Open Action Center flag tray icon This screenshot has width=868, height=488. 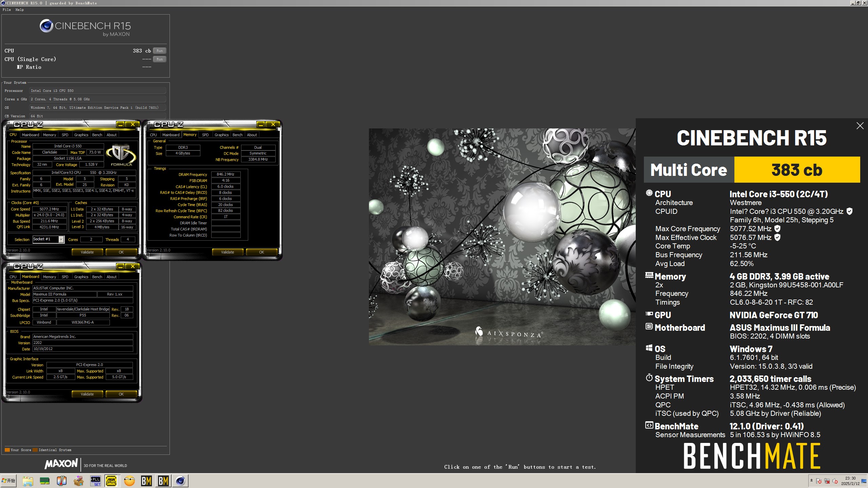coord(819,481)
